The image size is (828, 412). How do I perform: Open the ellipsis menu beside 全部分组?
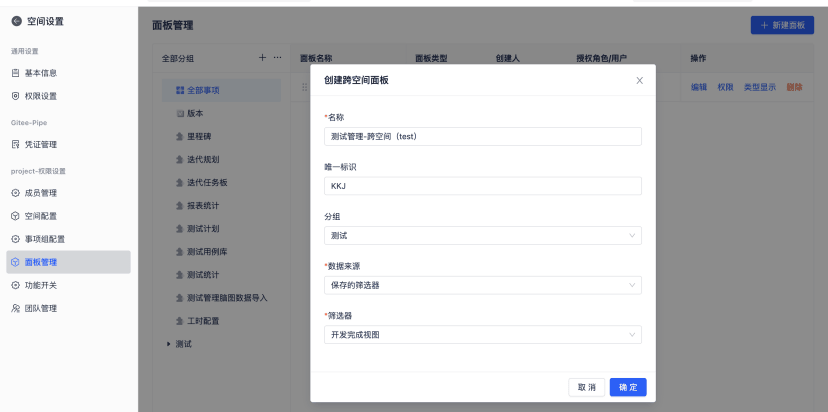[277, 58]
